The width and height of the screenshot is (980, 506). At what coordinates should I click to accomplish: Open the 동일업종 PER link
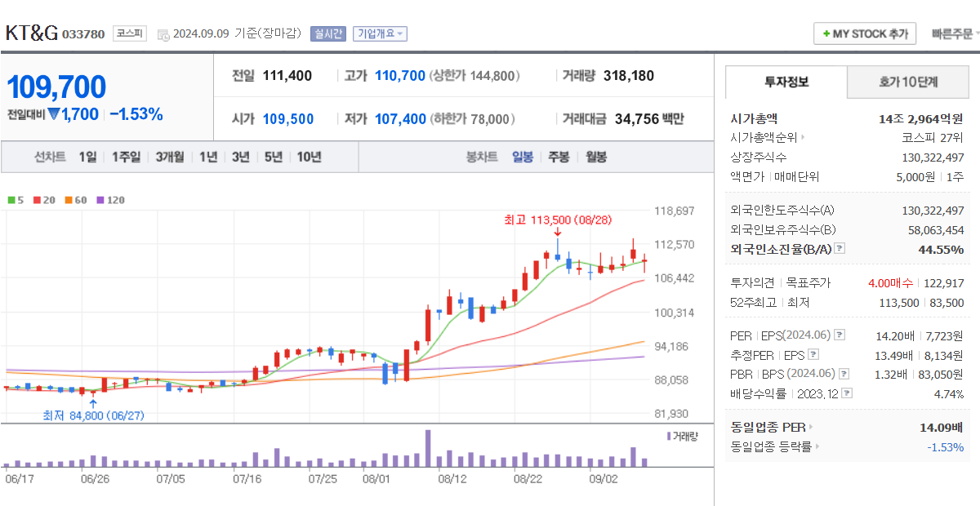pyautogui.click(x=768, y=427)
